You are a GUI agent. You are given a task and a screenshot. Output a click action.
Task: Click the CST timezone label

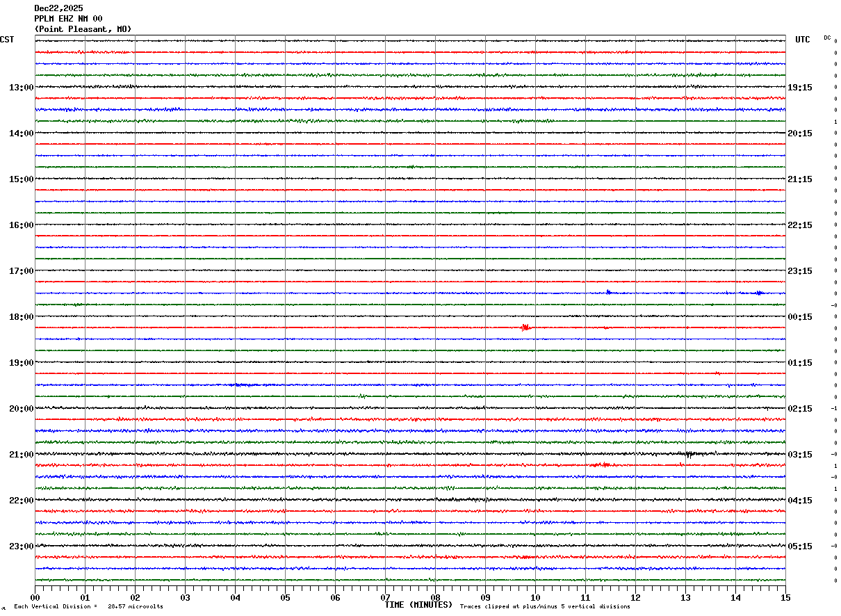coord(7,40)
